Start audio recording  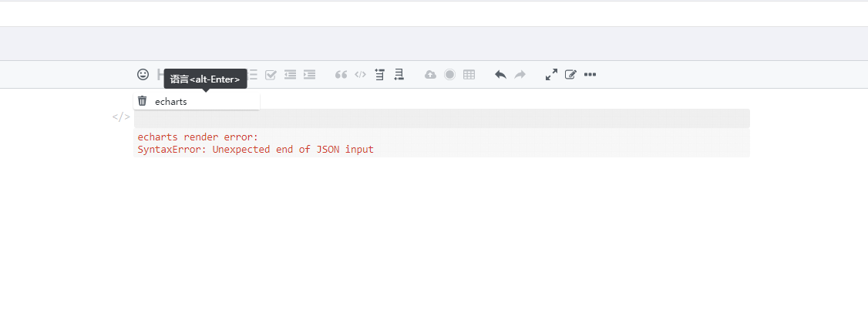click(449, 74)
